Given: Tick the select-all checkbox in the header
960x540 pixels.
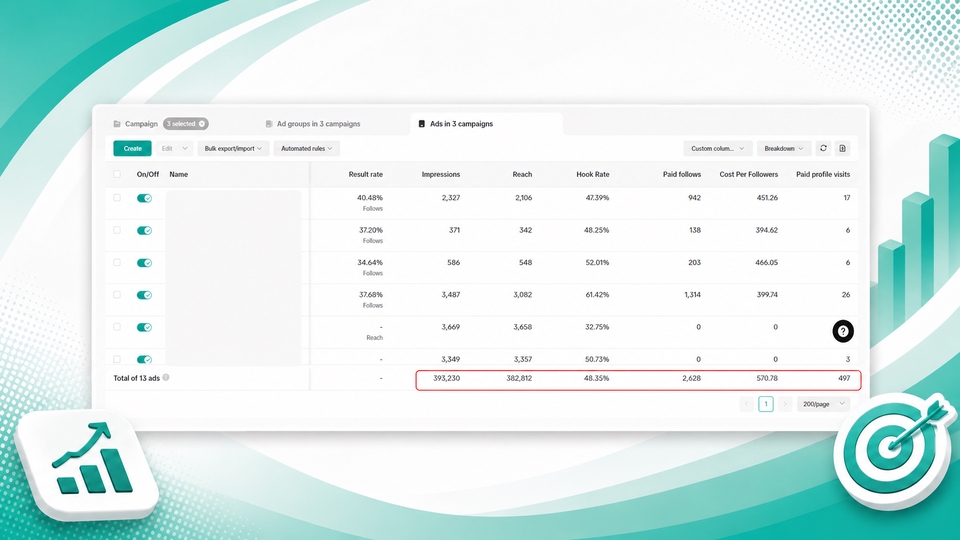Looking at the screenshot, I should coord(117,174).
